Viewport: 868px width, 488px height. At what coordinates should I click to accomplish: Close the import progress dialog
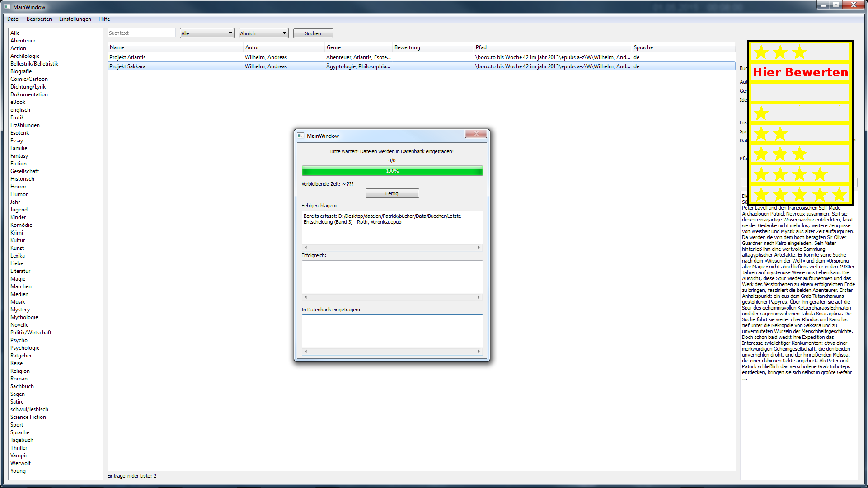[476, 133]
